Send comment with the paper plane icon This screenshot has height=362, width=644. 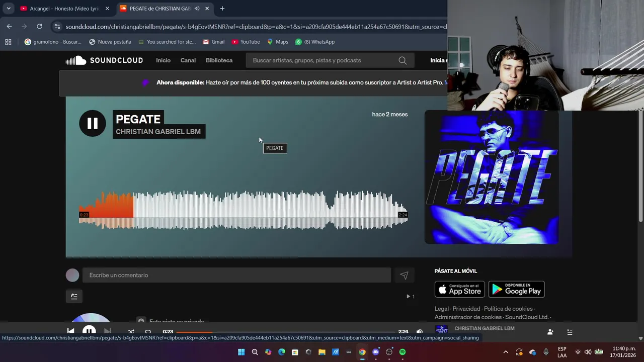(x=404, y=275)
